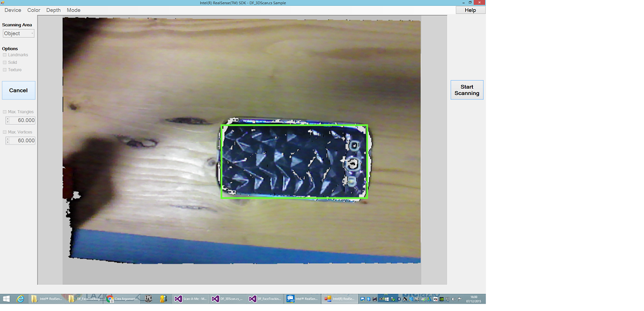
Task: Open Internet Explorer from the taskbar
Action: (x=20, y=298)
